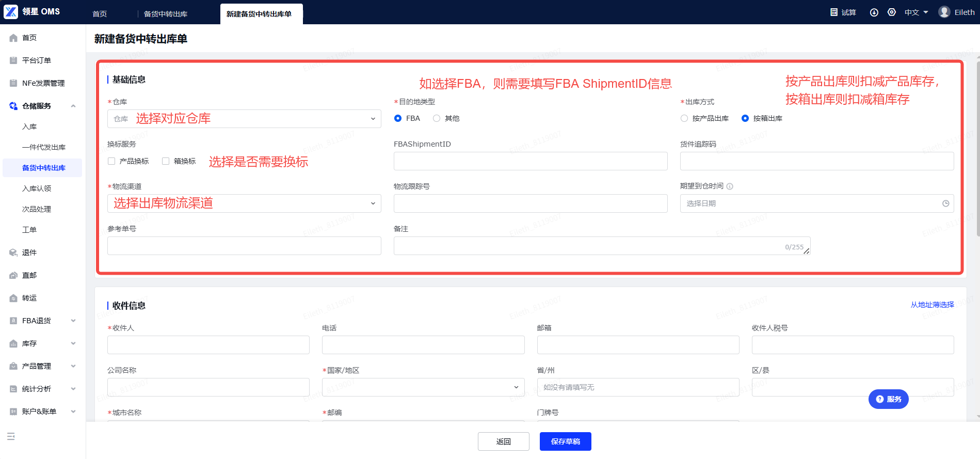Click the 省/州 input field
Viewport: 980px width, 459px height.
638,387
